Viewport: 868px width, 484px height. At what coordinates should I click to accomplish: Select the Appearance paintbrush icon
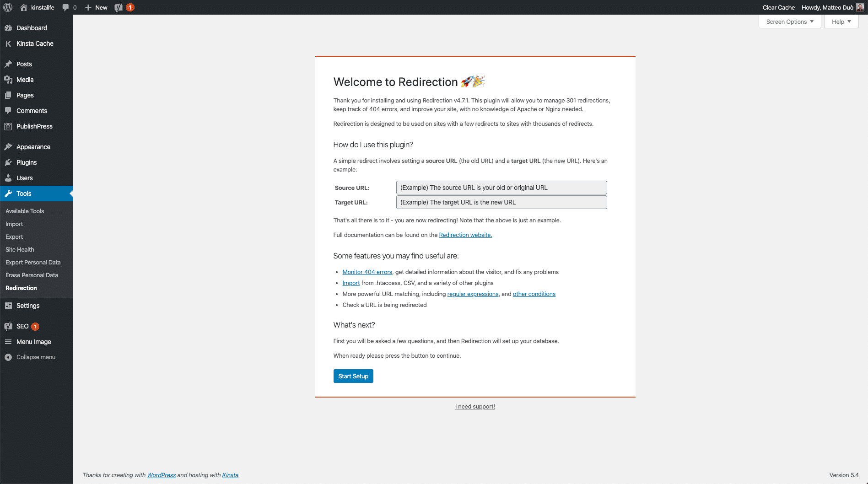tap(8, 147)
